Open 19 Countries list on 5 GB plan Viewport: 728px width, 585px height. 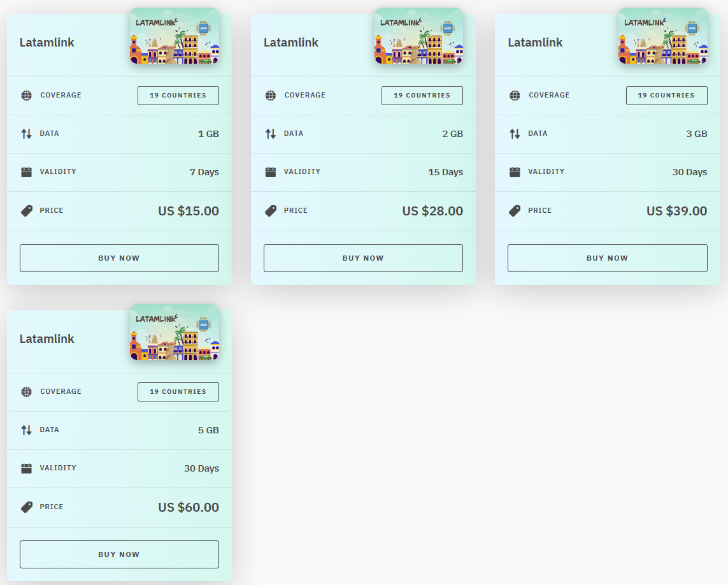coord(178,392)
